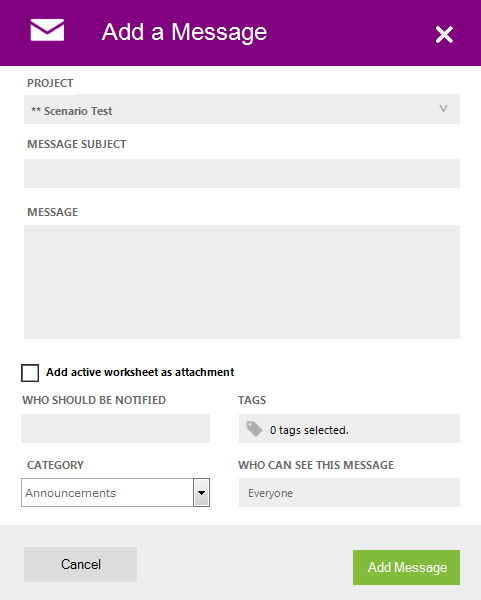
Task: Click the MESSAGE SUBJECT label
Action: [77, 144]
